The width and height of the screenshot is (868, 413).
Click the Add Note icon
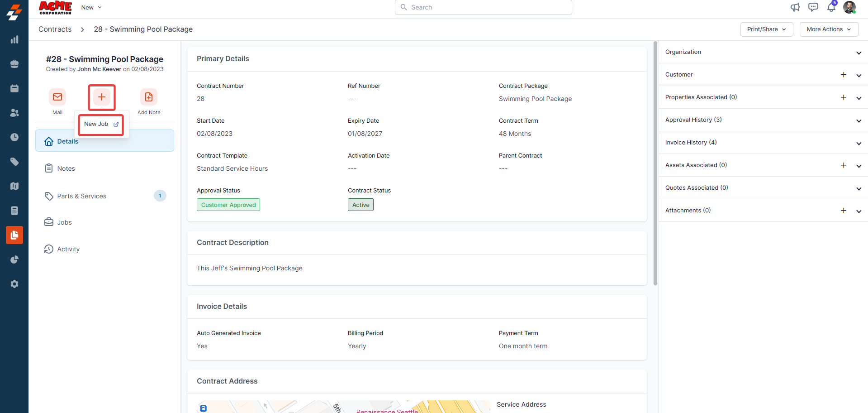[x=148, y=97]
